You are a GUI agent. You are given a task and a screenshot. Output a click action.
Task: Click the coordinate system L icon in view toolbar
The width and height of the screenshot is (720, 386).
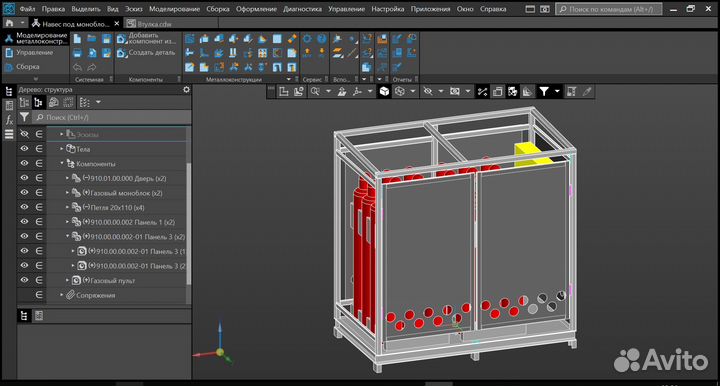coord(284,91)
